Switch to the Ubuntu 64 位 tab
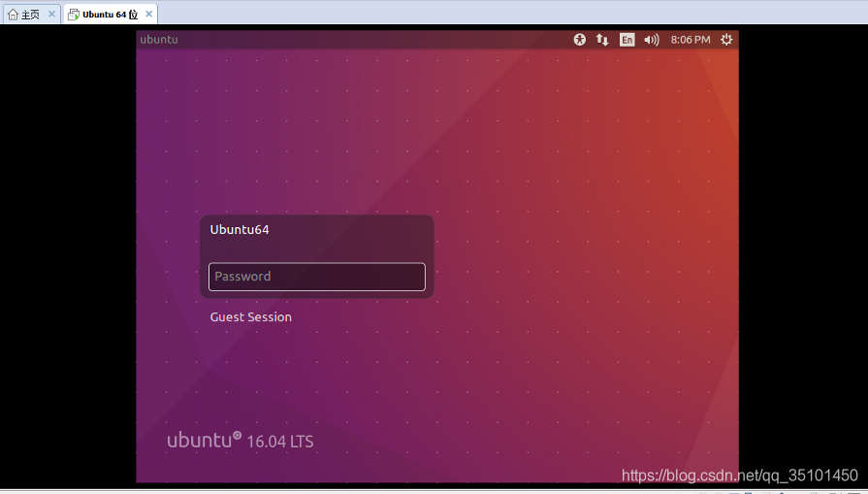The width and height of the screenshot is (868, 494). pos(111,15)
